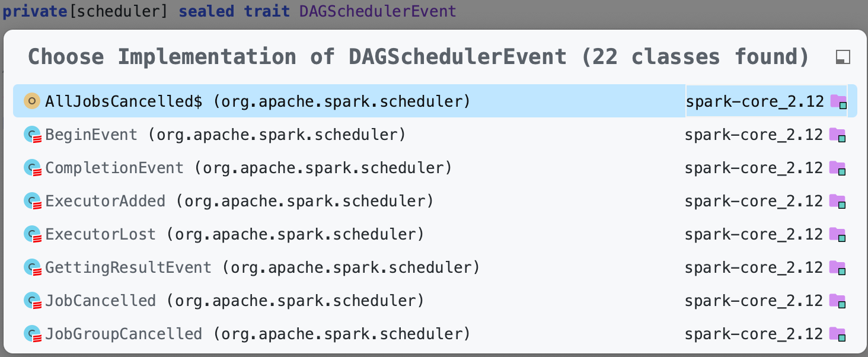
Task: Click the ExecutorAdded class icon
Action: [32, 202]
